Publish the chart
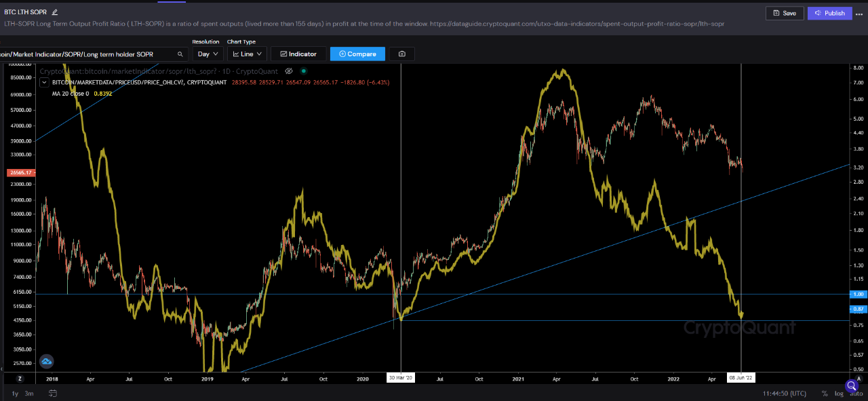 tap(830, 13)
